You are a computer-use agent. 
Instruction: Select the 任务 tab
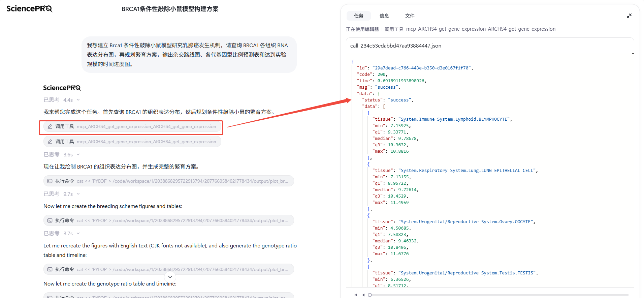pyautogui.click(x=359, y=16)
